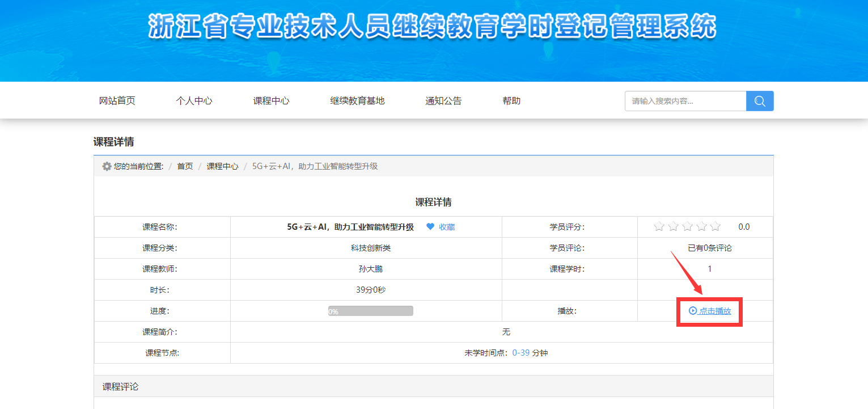Rate course with third star
The width and height of the screenshot is (868, 409).
click(687, 227)
